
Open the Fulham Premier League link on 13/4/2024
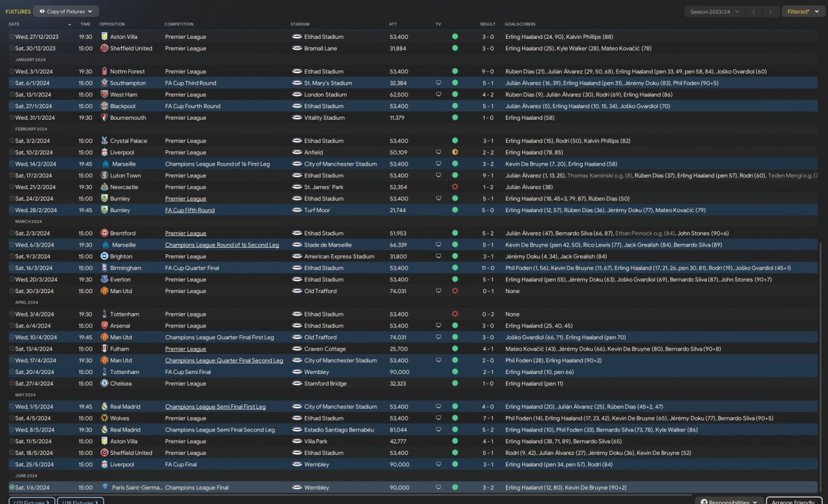[186, 349]
